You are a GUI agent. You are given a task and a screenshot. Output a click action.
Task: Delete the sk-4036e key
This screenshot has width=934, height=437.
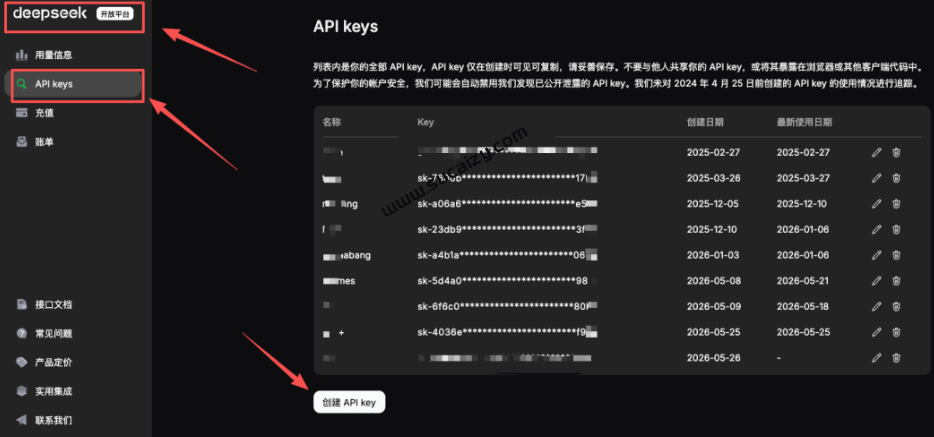coord(896,332)
